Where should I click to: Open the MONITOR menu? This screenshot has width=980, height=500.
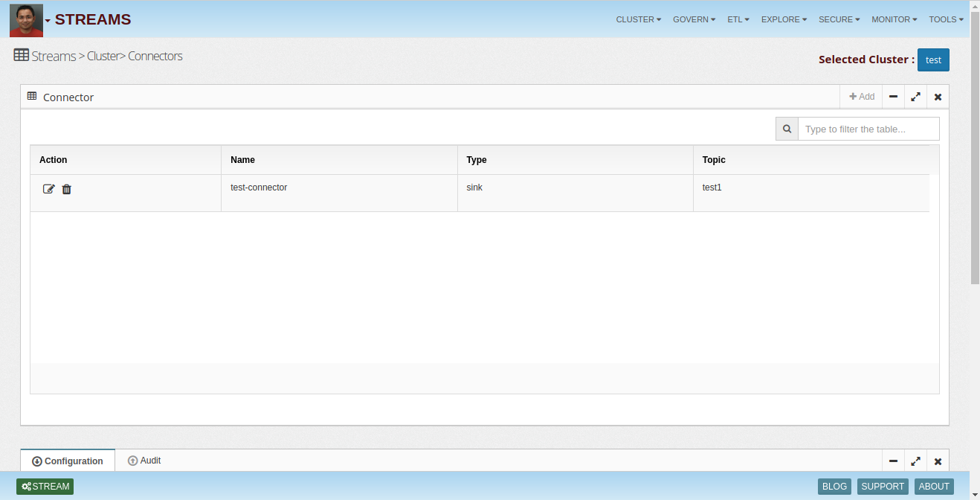coord(894,19)
